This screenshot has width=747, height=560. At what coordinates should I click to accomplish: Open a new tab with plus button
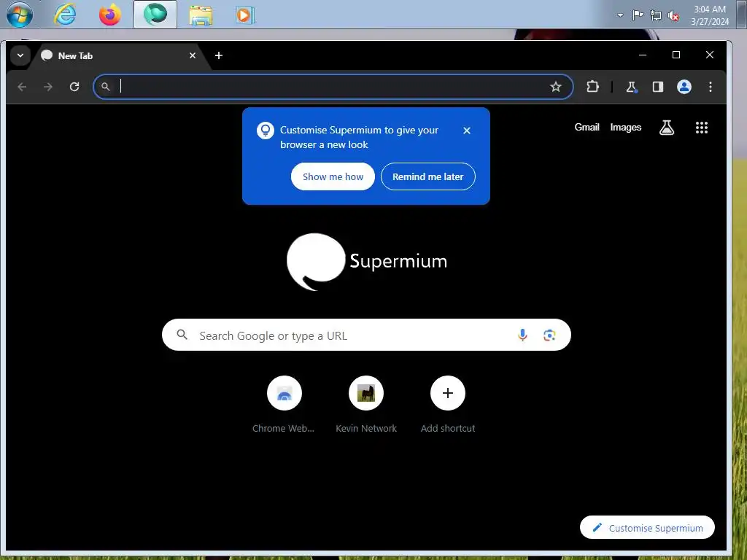pyautogui.click(x=219, y=55)
